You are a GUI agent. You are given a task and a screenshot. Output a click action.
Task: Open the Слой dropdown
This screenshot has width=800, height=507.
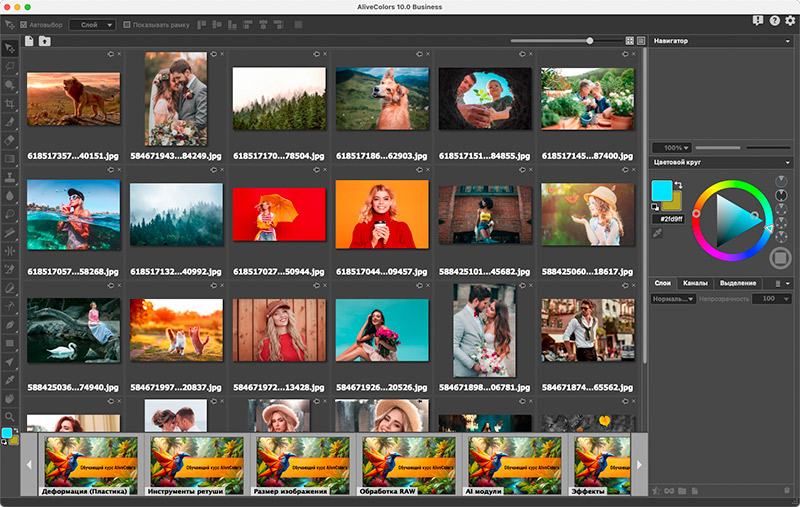[92, 24]
